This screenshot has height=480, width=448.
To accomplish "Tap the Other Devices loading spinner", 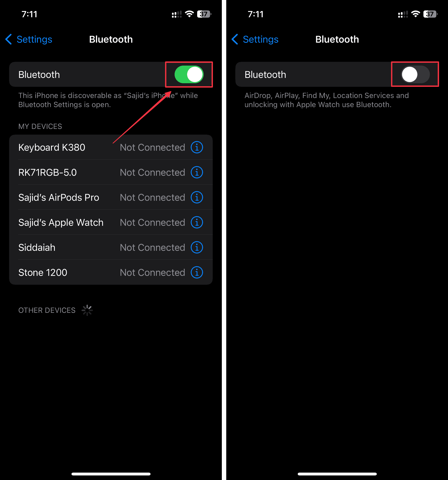I will (x=87, y=310).
